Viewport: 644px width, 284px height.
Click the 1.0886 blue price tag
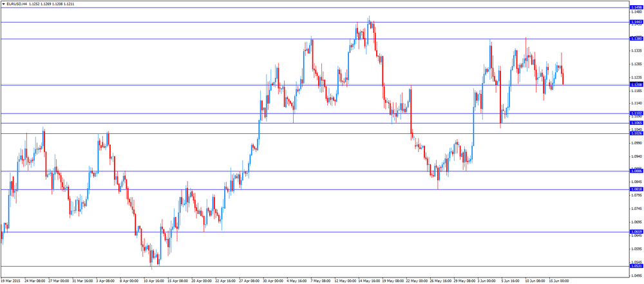coord(636,171)
